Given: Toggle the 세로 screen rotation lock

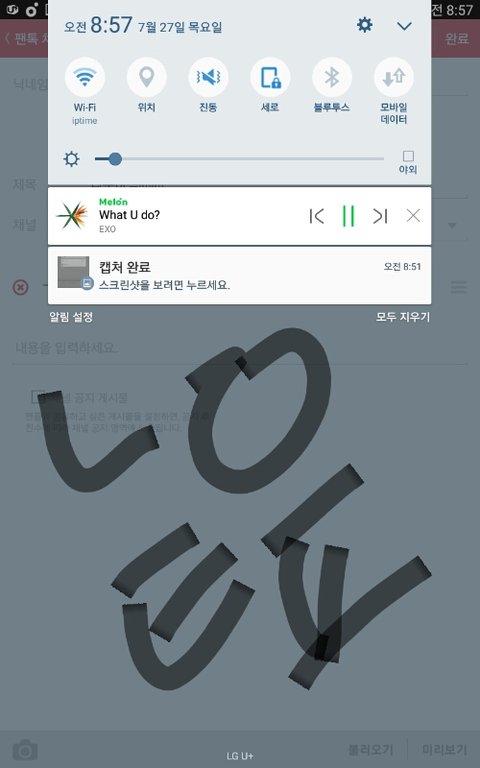Looking at the screenshot, I should pyautogui.click(x=270, y=77).
